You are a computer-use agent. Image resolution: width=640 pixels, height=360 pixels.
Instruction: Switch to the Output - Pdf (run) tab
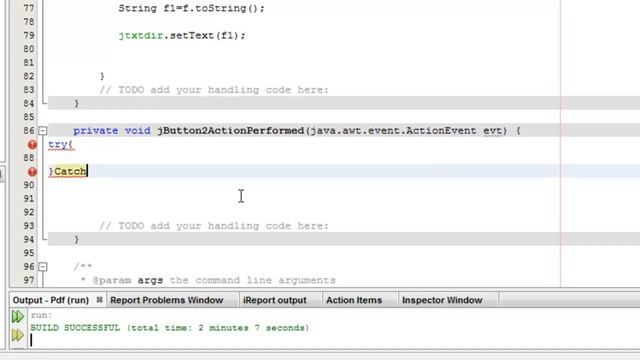pyautogui.click(x=51, y=300)
